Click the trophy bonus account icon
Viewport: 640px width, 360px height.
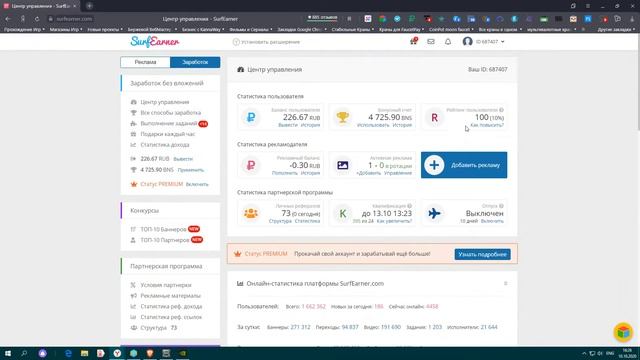click(342, 117)
